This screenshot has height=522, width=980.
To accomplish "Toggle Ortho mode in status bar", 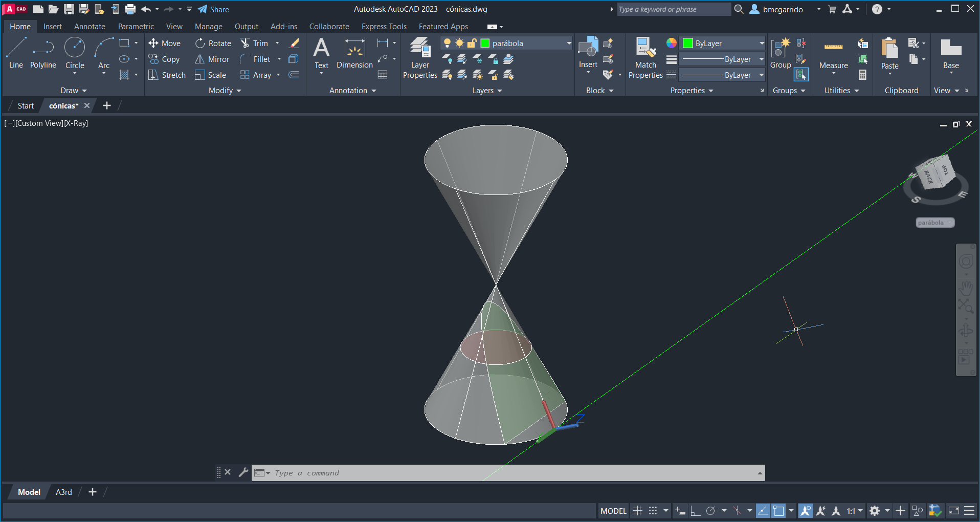I will (695, 511).
